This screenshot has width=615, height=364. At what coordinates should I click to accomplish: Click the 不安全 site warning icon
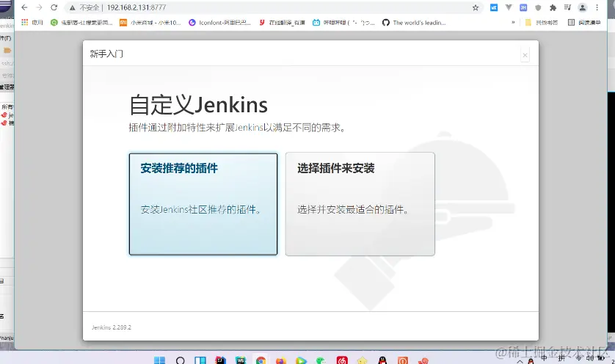[72, 7]
